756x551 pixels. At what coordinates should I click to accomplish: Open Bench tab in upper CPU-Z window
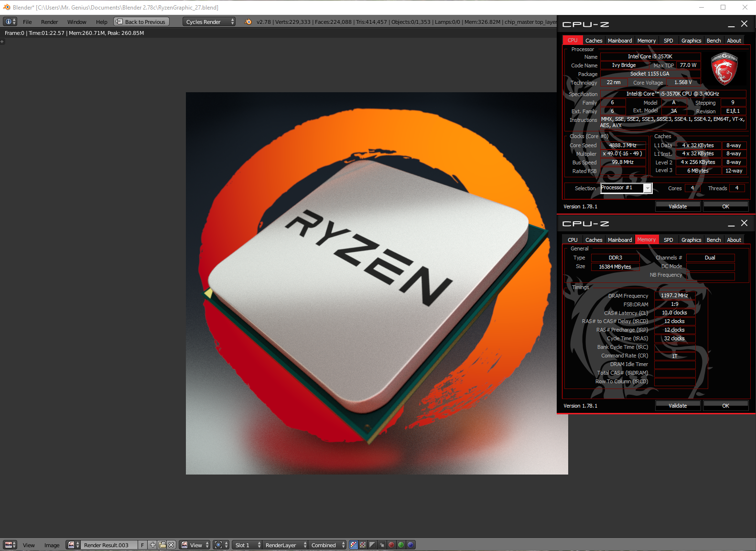(x=713, y=41)
